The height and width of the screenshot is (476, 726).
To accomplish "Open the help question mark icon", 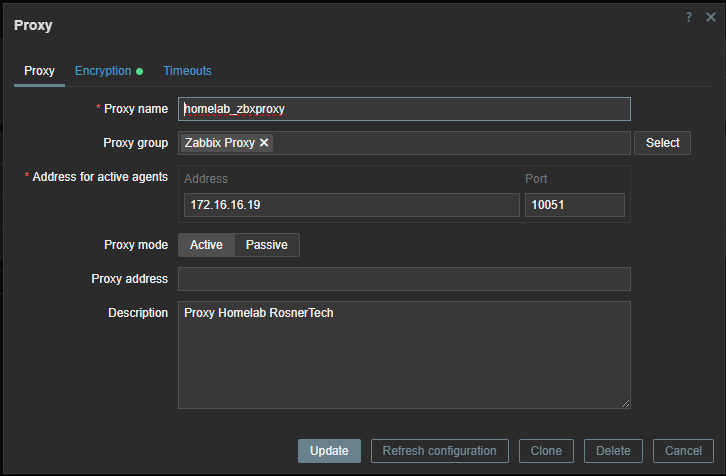I will pyautogui.click(x=688, y=17).
